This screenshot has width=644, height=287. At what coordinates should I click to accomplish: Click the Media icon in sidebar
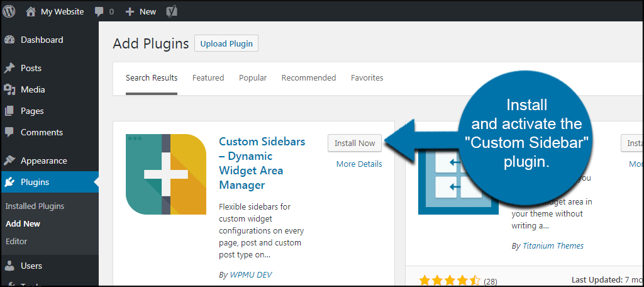(x=9, y=89)
